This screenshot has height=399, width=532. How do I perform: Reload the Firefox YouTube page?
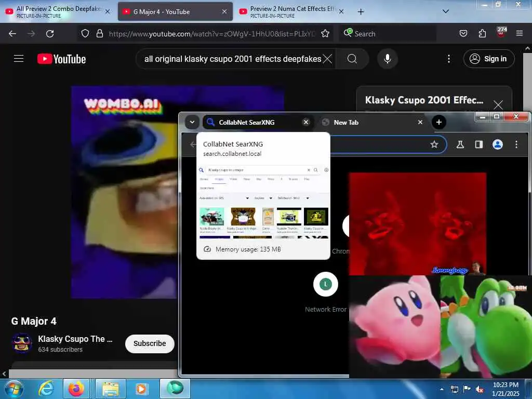[50, 34]
